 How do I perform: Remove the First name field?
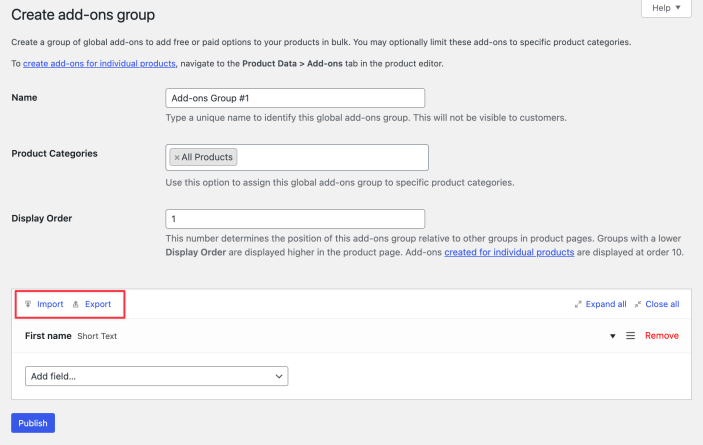click(x=661, y=336)
